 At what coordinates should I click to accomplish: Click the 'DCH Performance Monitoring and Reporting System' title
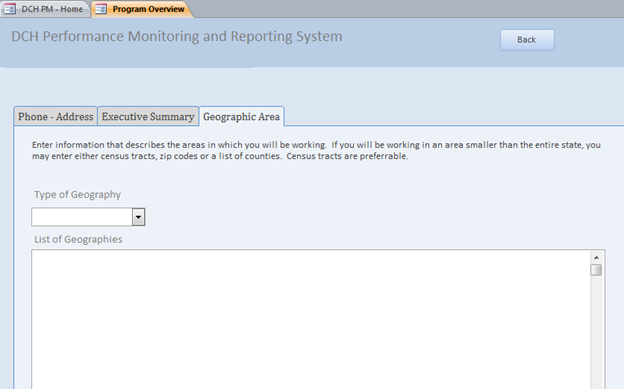177,36
